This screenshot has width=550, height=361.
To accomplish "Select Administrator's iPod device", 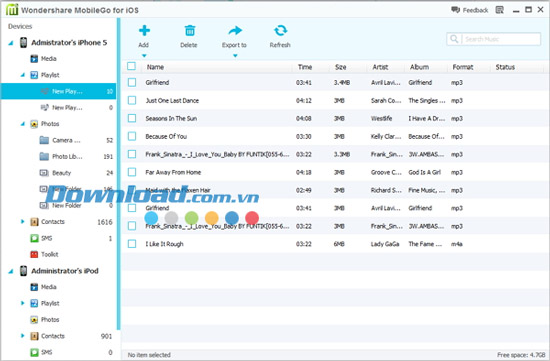I will 65,271.
